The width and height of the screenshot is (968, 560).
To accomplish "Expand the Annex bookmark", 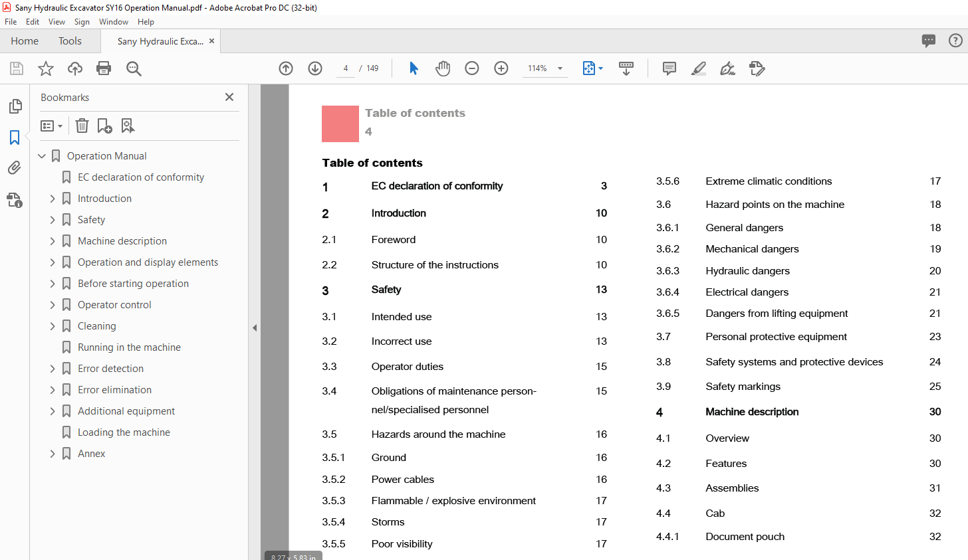I will [x=53, y=454].
